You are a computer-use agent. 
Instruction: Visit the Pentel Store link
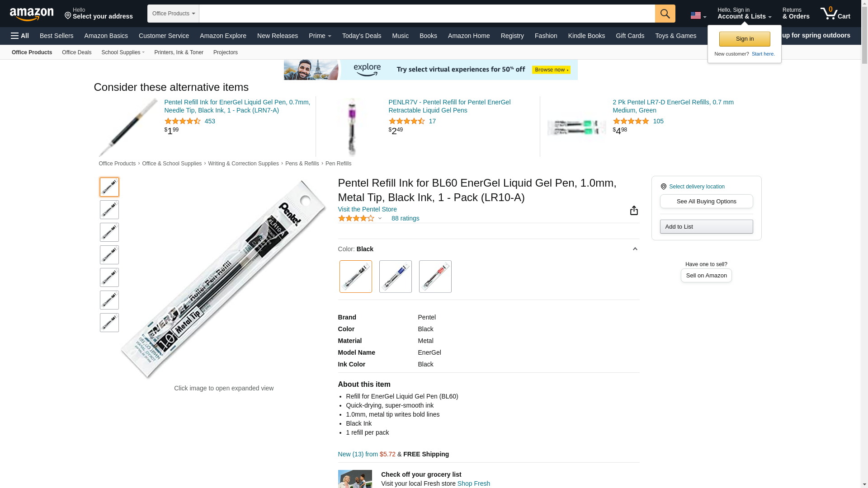[367, 209]
